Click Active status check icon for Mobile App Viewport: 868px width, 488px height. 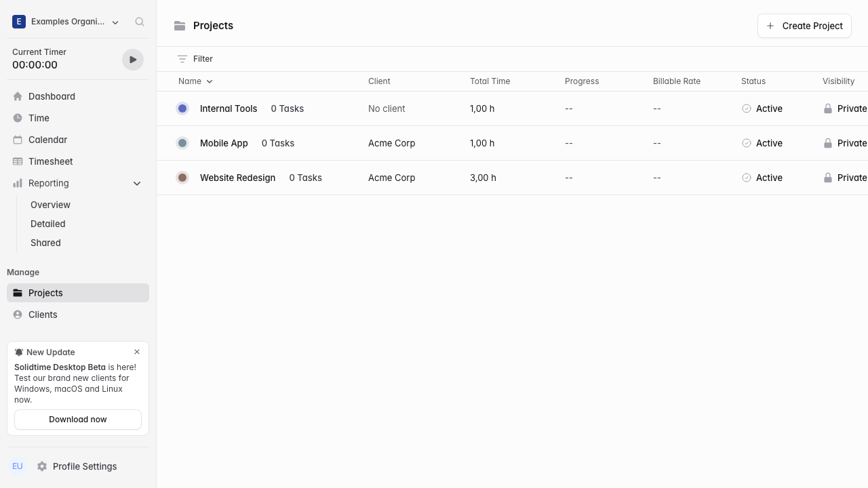point(747,143)
